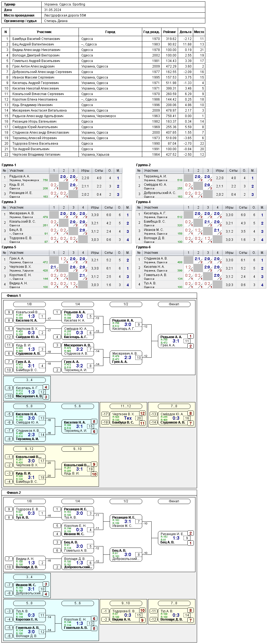Click the 'Год рожд.' column header
Viewport: 269px width, 644px height.
pyautogui.click(x=151, y=32)
